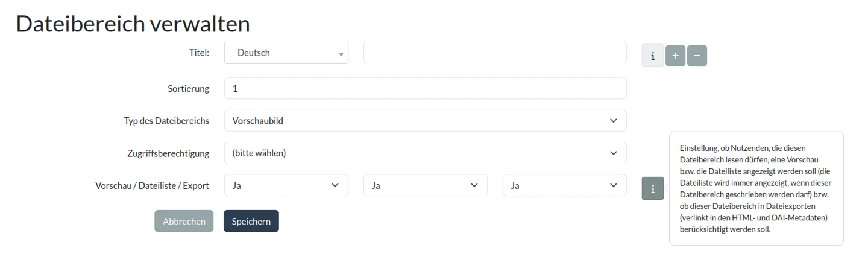
Task: Open the middle Ja dropdown for Dateiliste
Action: [x=425, y=185]
